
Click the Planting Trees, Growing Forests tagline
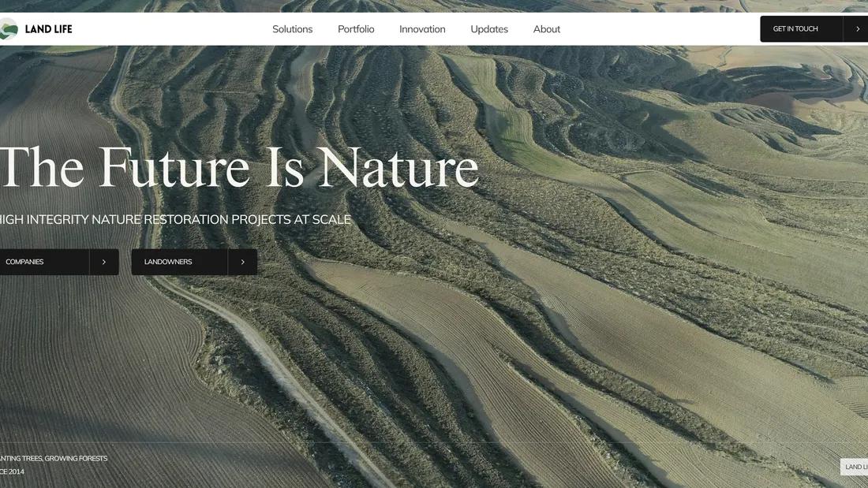54,458
